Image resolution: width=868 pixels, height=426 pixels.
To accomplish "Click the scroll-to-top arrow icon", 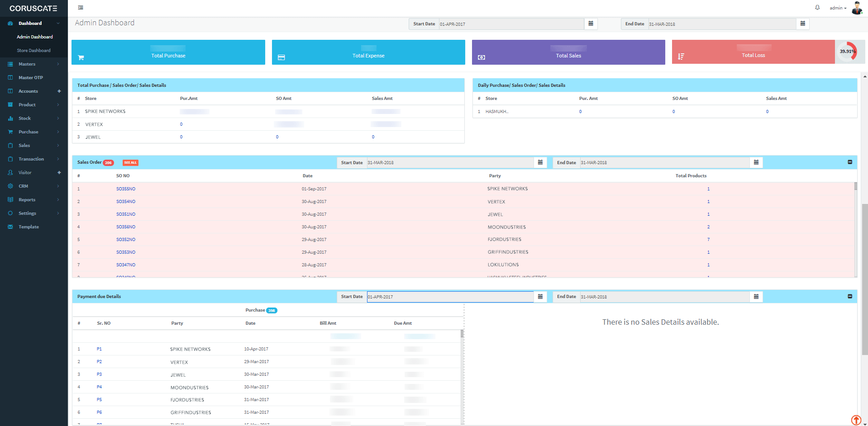I will point(856,420).
